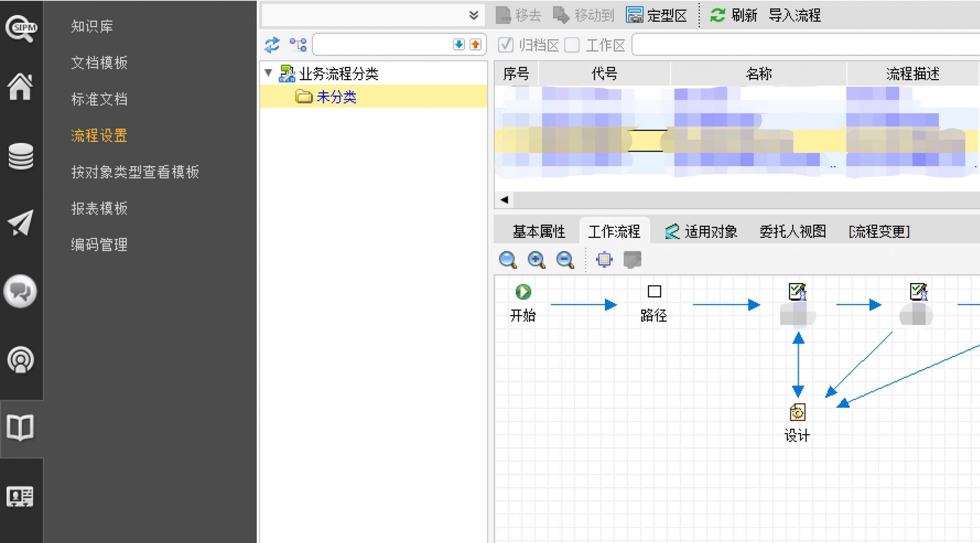Click the orange up arrow search icon
The image size is (980, 543).
point(475,45)
